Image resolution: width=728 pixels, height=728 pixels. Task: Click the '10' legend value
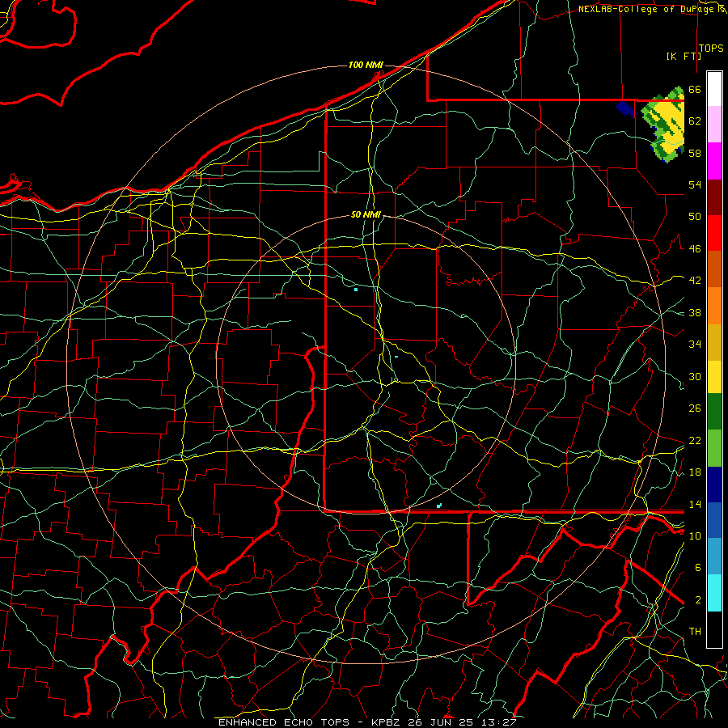pos(695,536)
